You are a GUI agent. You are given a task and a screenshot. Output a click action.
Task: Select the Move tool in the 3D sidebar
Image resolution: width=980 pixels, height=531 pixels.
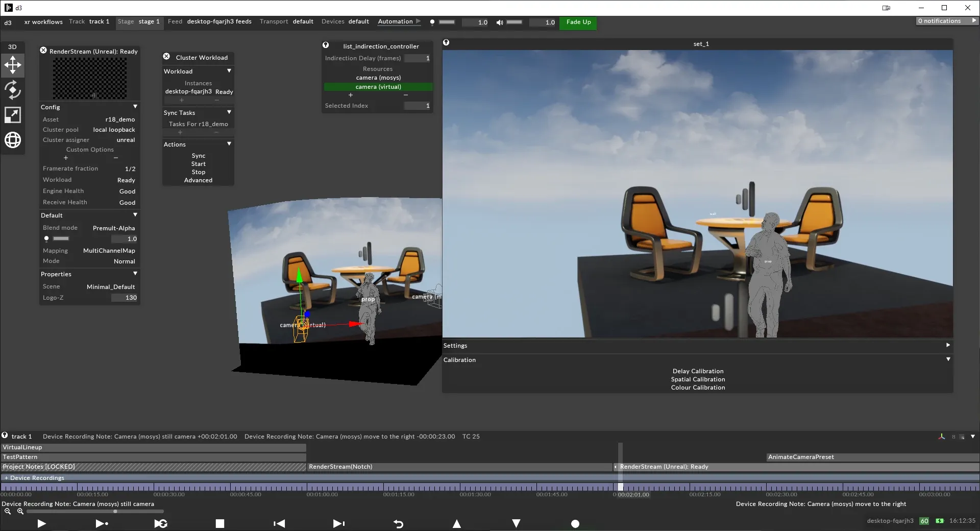pyautogui.click(x=12, y=65)
